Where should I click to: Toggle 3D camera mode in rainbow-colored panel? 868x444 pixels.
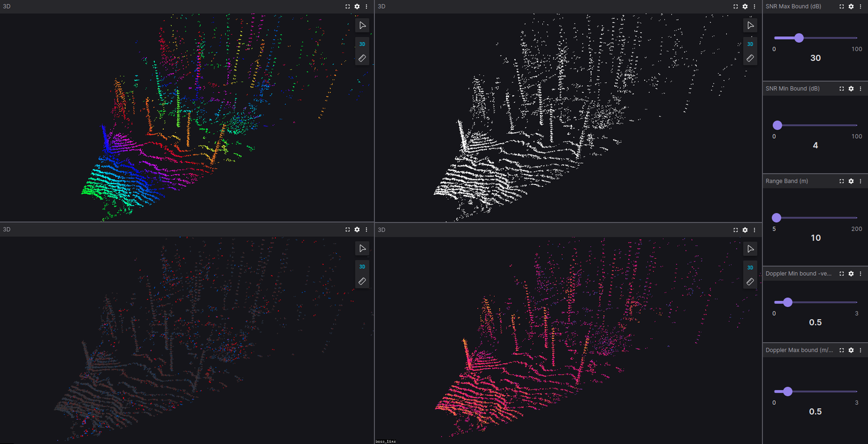pyautogui.click(x=362, y=44)
